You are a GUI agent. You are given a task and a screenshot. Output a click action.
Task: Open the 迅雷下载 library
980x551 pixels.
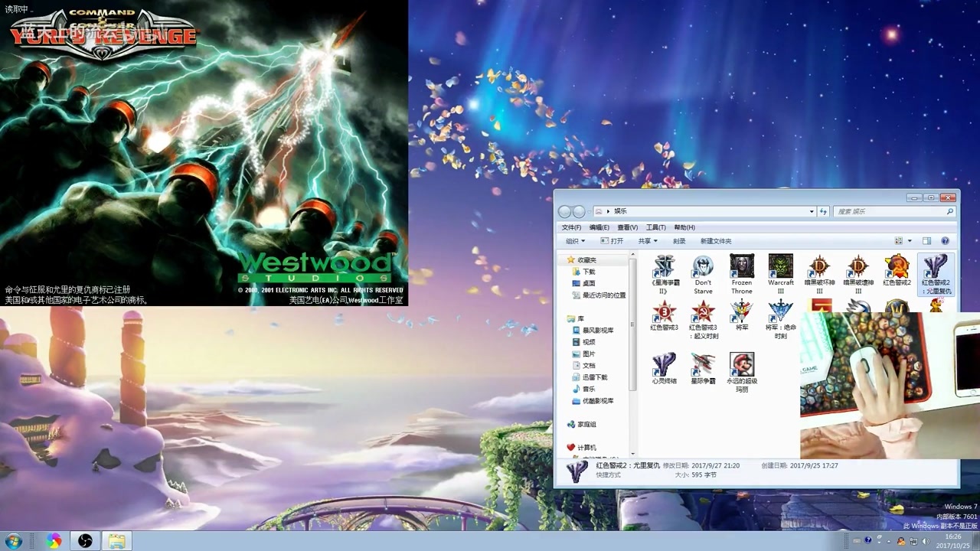point(590,377)
